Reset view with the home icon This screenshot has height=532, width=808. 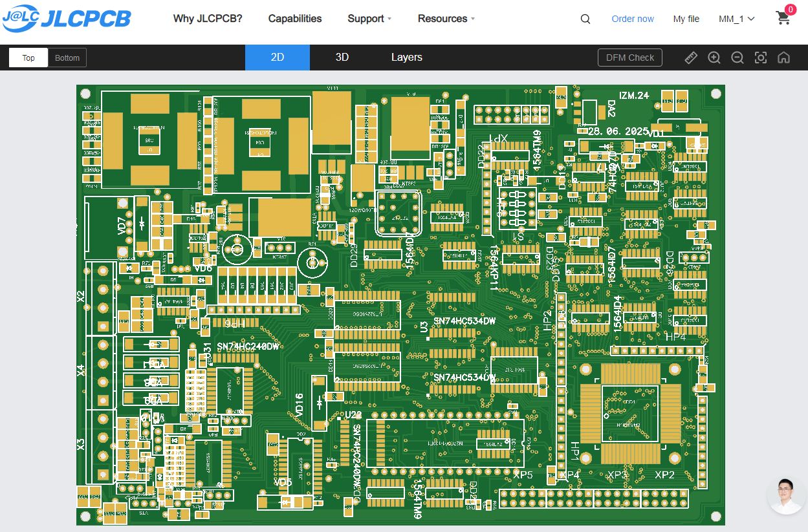click(783, 58)
